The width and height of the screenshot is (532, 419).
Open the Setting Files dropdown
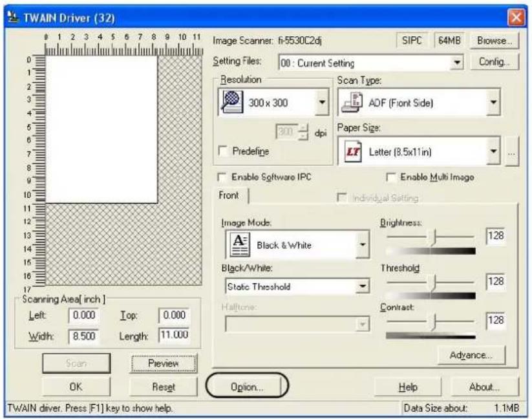click(457, 63)
